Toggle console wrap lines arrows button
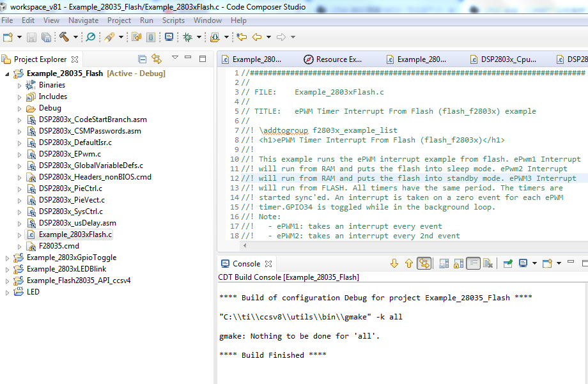This screenshot has width=588, height=384. [x=424, y=264]
